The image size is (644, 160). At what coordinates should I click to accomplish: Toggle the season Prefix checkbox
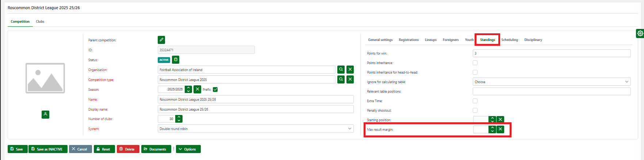tap(215, 90)
